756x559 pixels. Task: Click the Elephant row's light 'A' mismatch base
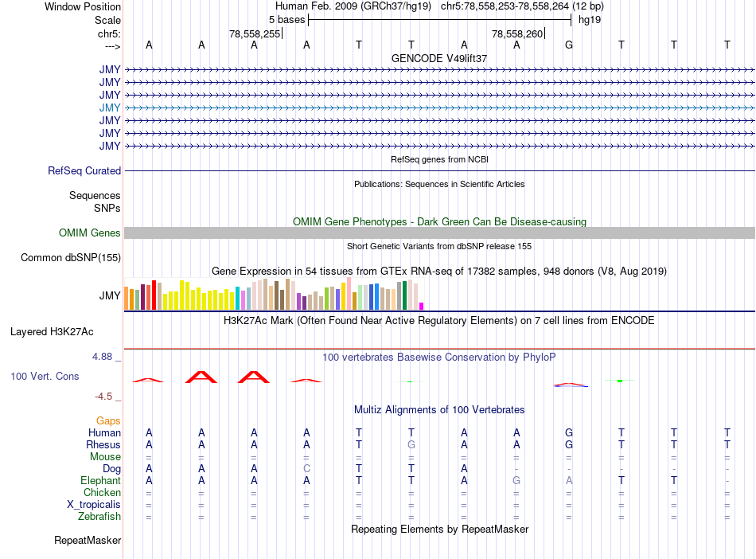pyautogui.click(x=569, y=480)
